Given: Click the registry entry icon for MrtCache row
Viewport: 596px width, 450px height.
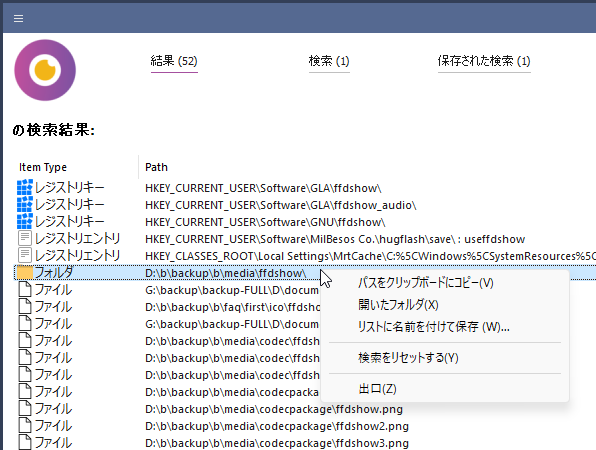Looking at the screenshot, I should (x=25, y=255).
